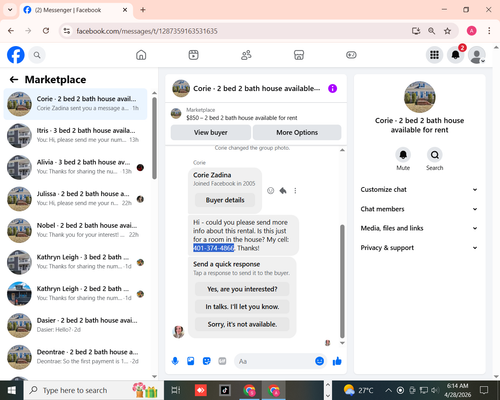500x400 pixels.
Task: Click the More Options button
Action: coord(297,132)
